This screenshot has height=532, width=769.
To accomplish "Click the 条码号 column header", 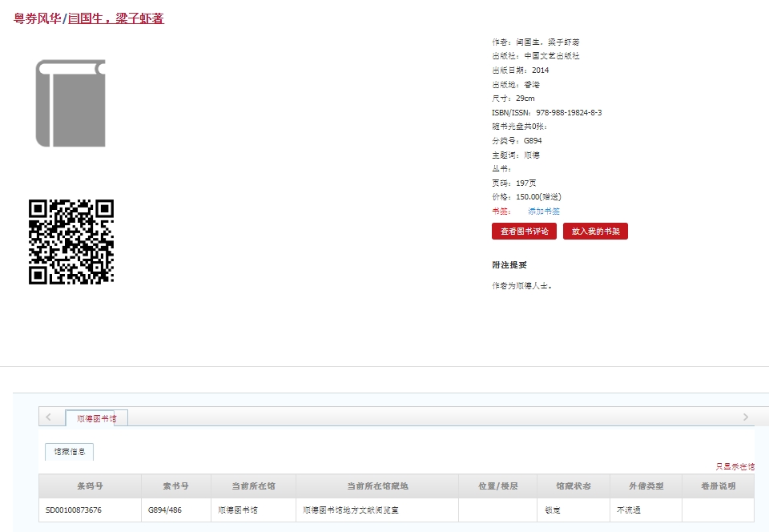I will [90, 486].
